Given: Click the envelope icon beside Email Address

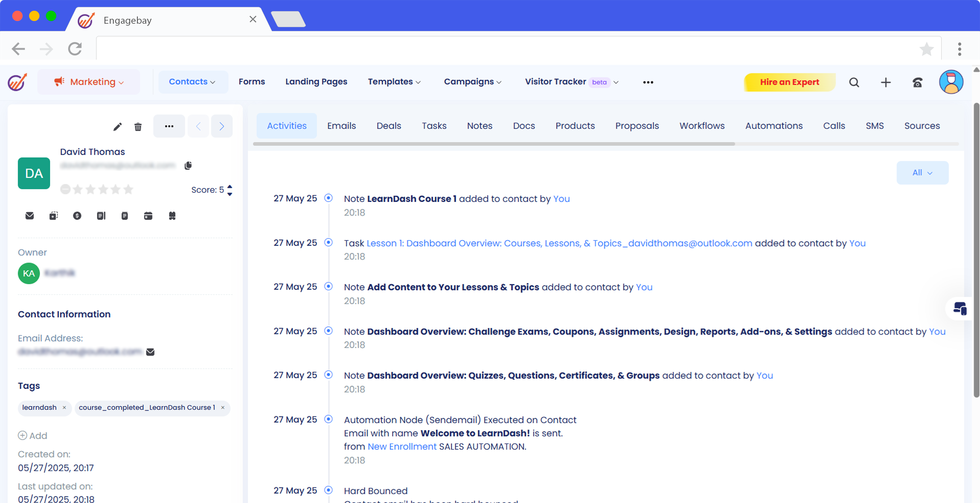Looking at the screenshot, I should pyautogui.click(x=150, y=352).
